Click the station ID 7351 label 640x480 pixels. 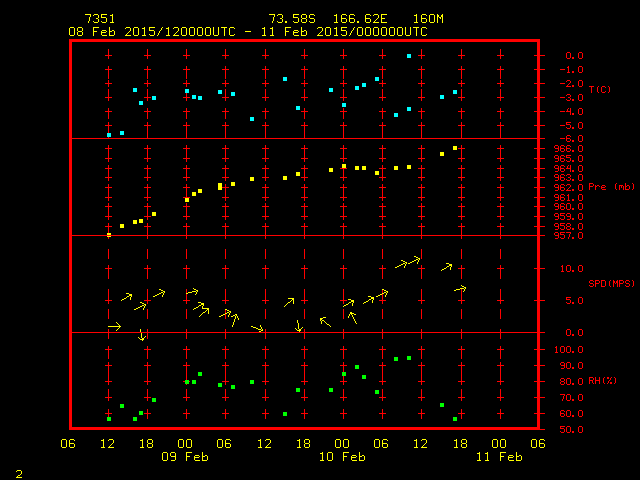pos(100,19)
